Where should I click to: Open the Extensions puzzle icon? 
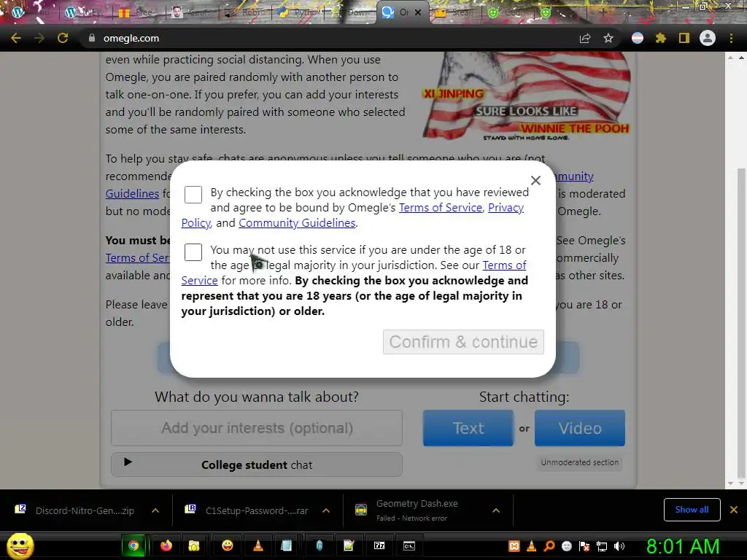pyautogui.click(x=661, y=38)
